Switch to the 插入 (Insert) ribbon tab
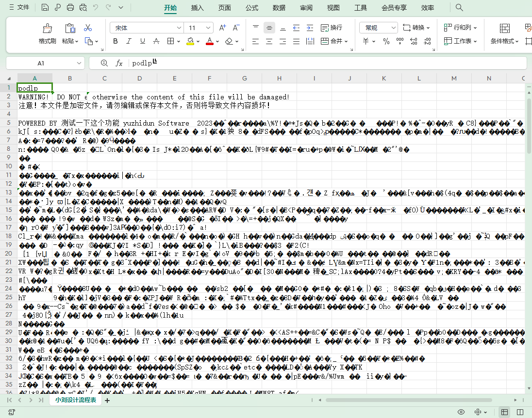The width and height of the screenshot is (532, 418). click(198, 8)
